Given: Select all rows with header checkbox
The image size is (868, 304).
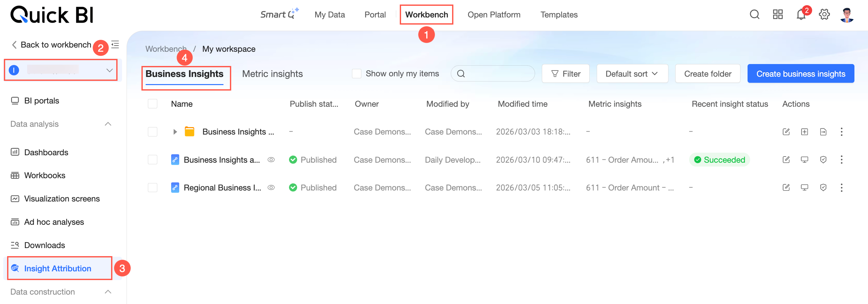Looking at the screenshot, I should (153, 103).
